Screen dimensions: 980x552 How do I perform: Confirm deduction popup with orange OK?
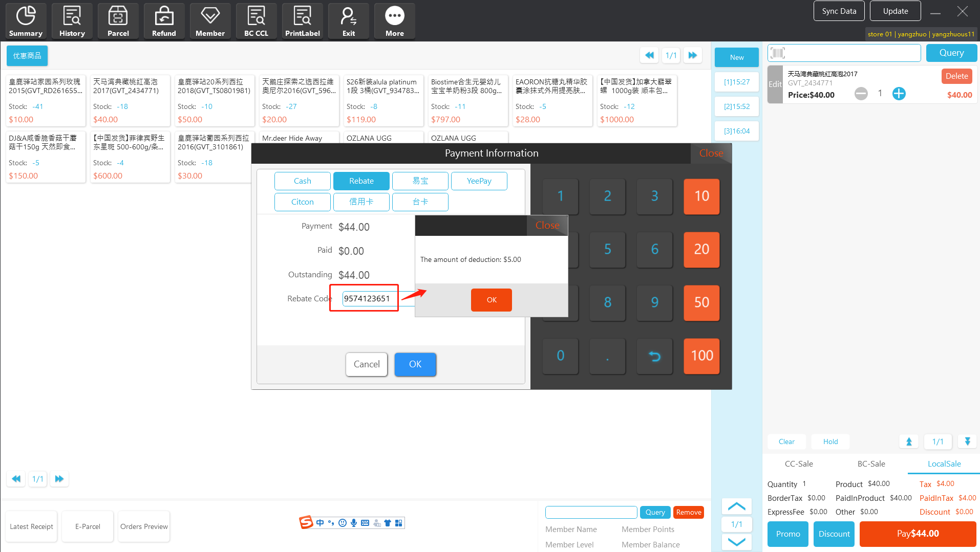[x=491, y=300]
